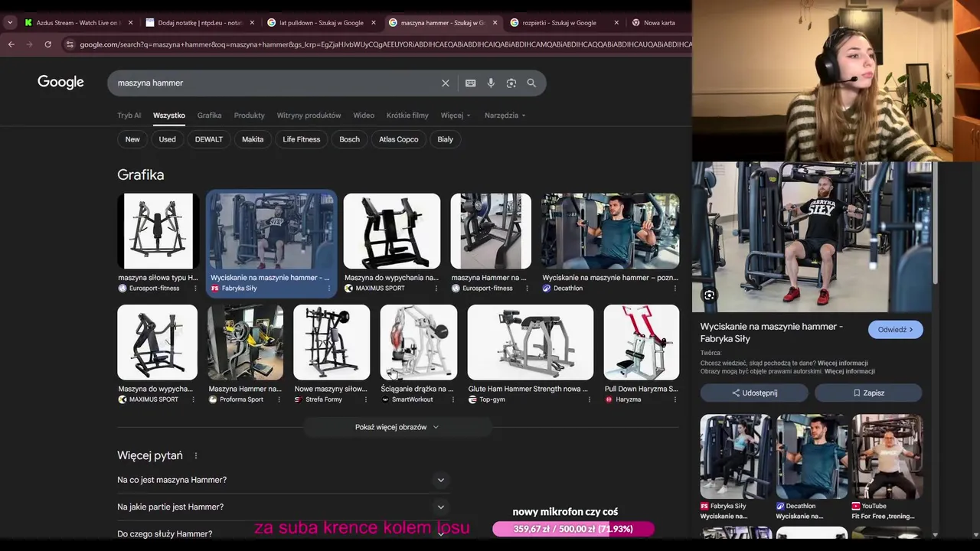Clear the search box with X icon

click(x=446, y=83)
